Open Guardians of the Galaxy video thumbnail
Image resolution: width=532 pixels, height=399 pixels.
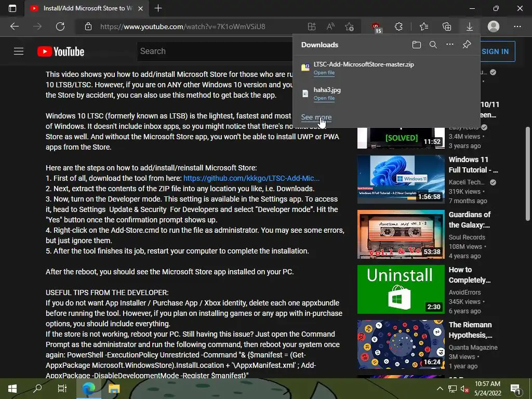coord(401,234)
